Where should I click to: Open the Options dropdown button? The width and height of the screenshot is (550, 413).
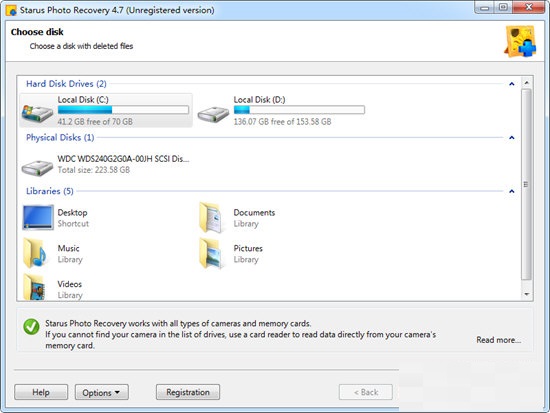coord(102,392)
